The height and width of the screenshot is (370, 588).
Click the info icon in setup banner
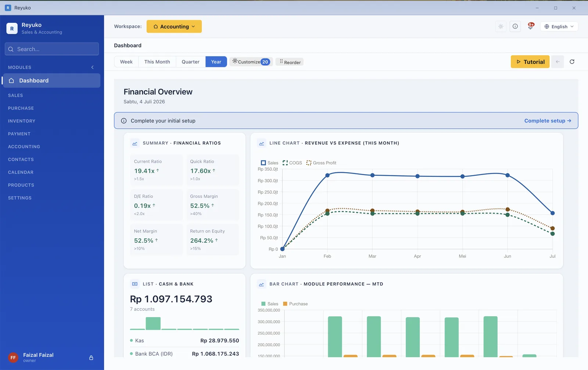tap(124, 121)
